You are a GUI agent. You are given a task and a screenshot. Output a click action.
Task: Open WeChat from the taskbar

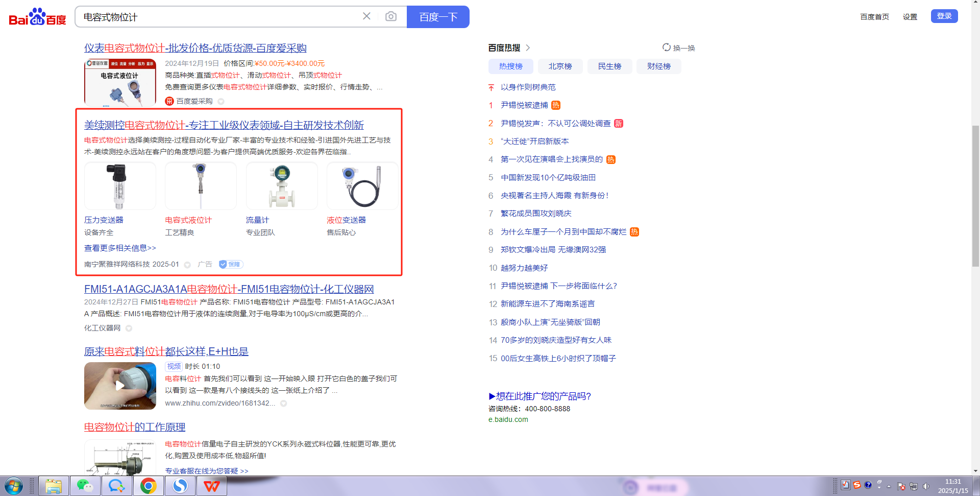[x=85, y=486]
